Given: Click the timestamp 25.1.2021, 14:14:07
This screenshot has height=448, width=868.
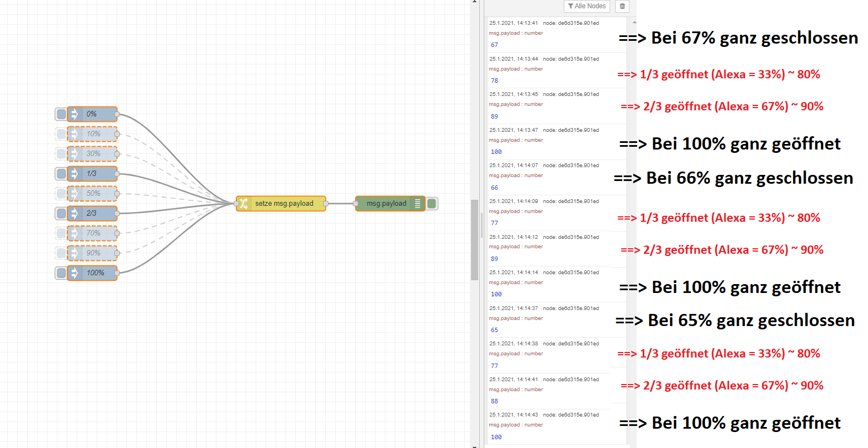Looking at the screenshot, I should point(514,166).
